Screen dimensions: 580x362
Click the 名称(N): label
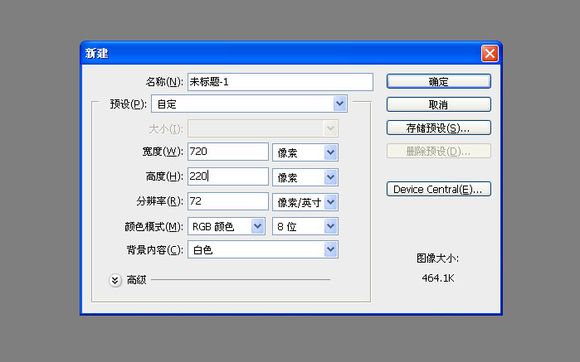pos(164,82)
